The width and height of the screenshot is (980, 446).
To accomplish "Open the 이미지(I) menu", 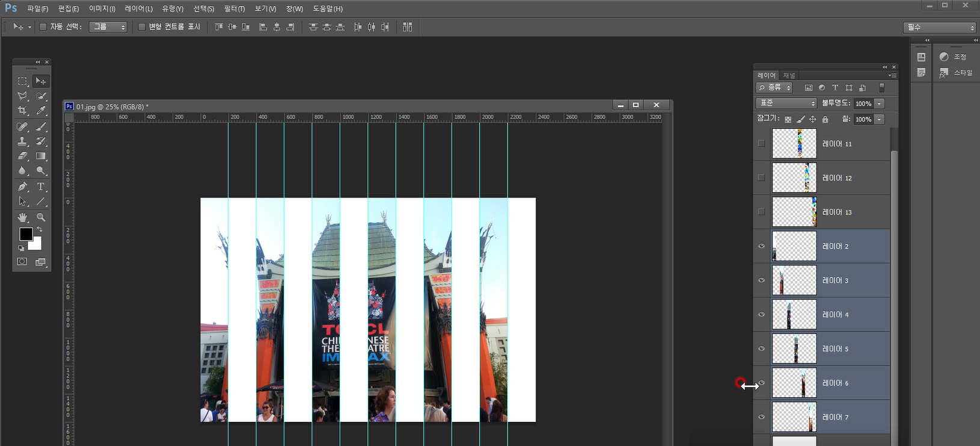I will coord(102,9).
